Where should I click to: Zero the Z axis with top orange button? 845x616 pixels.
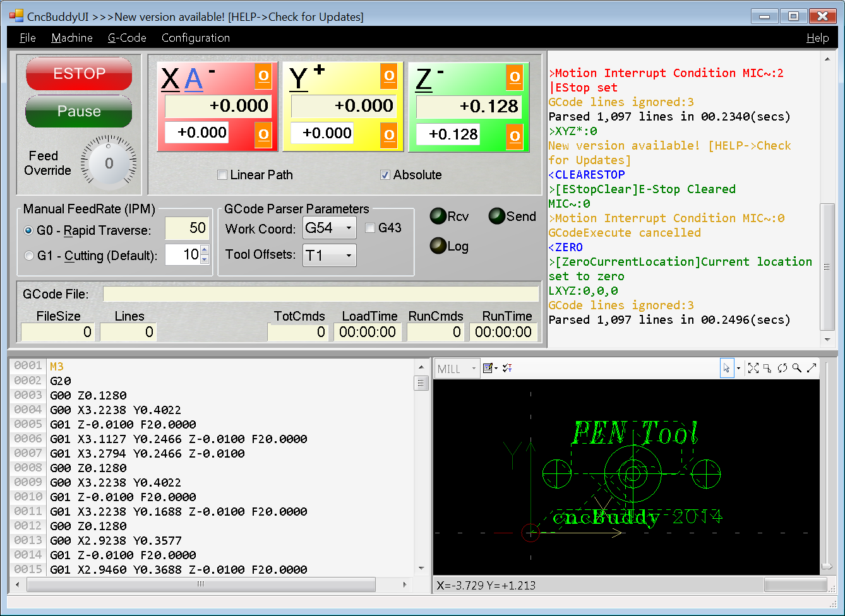coord(515,77)
